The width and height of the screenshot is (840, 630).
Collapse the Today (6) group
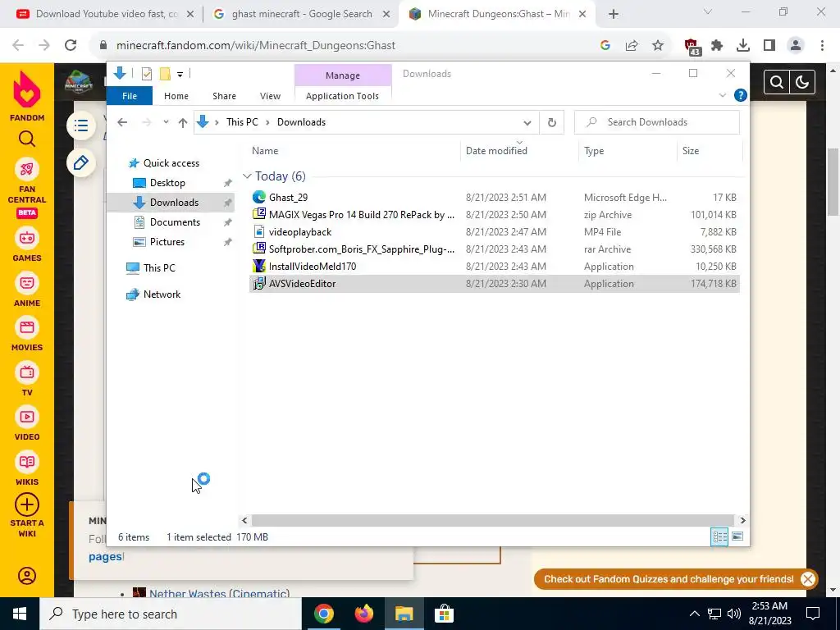247,176
